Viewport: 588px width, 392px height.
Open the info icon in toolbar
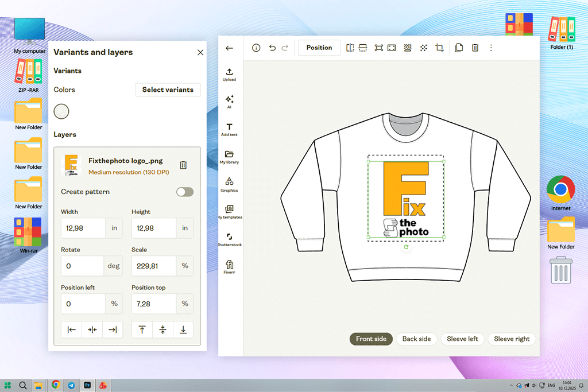point(256,48)
